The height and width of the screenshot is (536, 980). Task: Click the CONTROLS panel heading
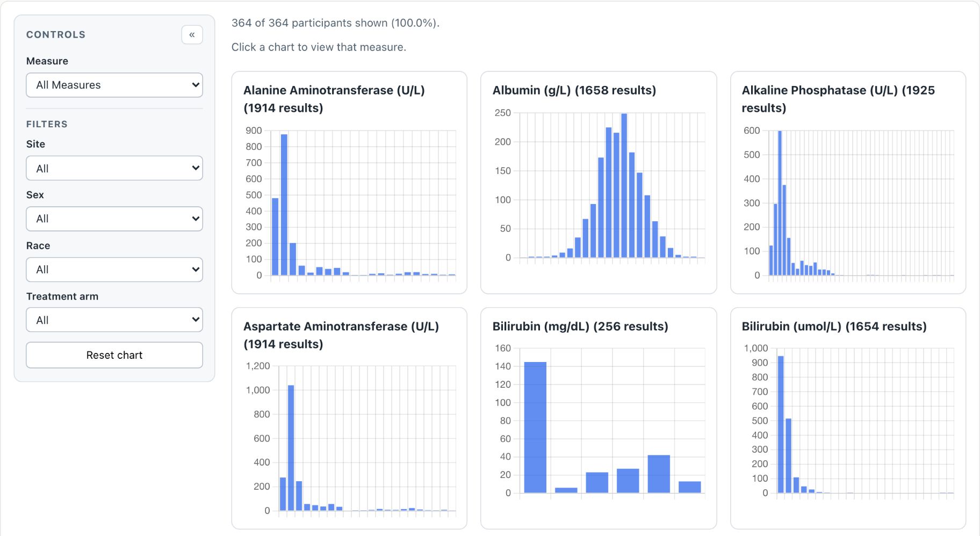pyautogui.click(x=56, y=34)
